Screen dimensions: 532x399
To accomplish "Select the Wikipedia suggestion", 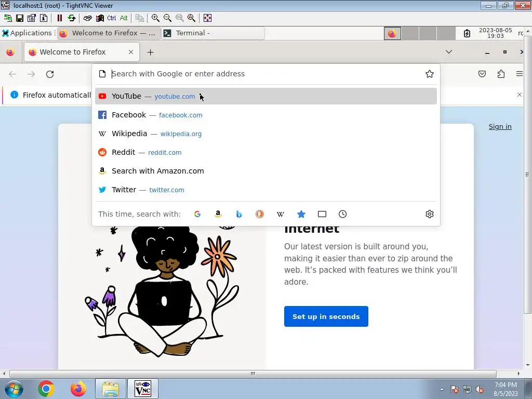I will [266, 134].
